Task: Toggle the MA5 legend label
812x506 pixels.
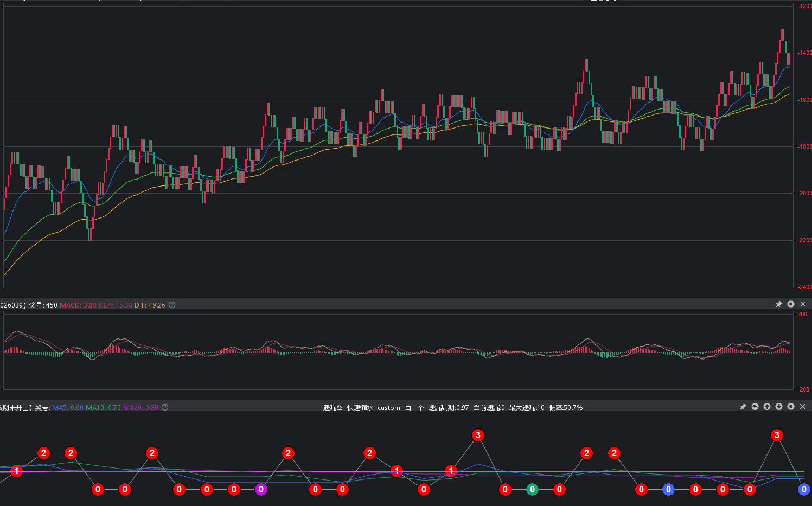Action: [68, 407]
